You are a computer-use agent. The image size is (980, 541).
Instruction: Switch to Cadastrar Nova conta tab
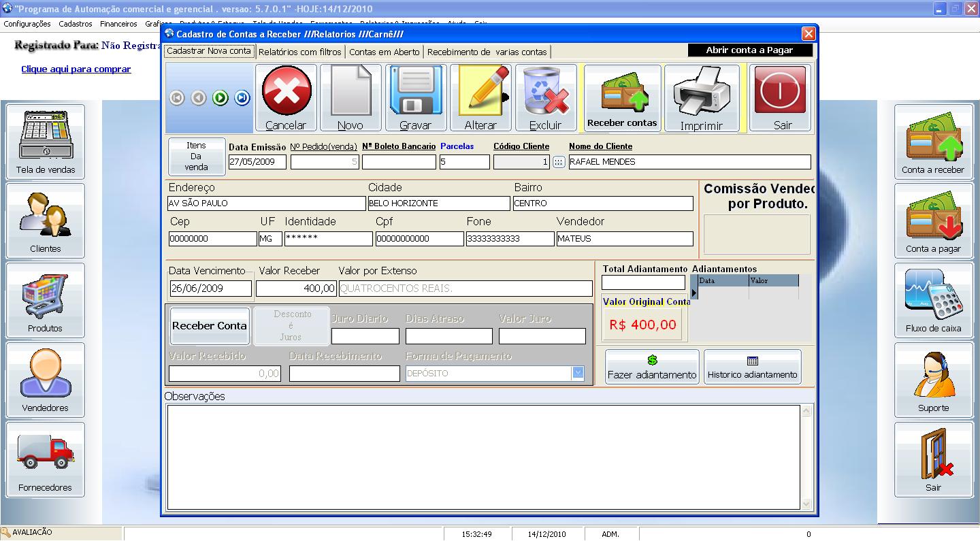click(x=209, y=51)
